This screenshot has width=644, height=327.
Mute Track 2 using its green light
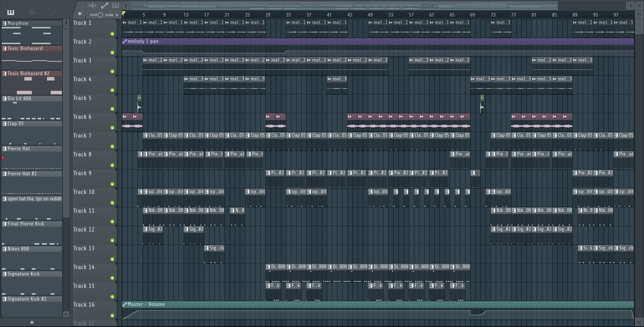pos(112,52)
